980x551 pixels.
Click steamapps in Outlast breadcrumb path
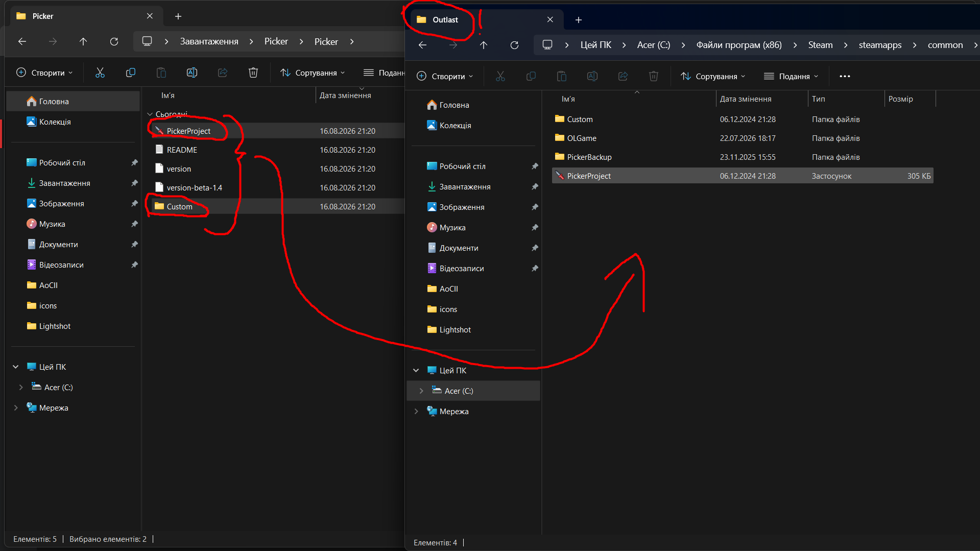[880, 45]
